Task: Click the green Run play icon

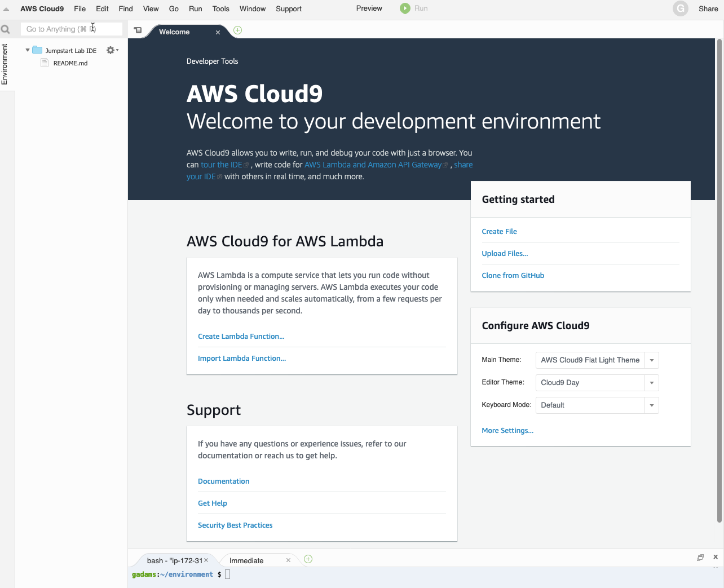Action: (x=405, y=8)
